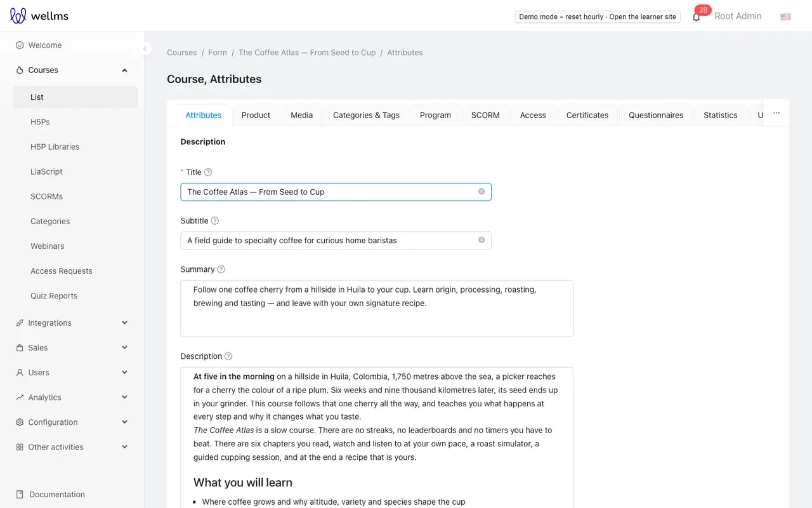
Task: Click the Root Admin user name
Action: (738, 17)
